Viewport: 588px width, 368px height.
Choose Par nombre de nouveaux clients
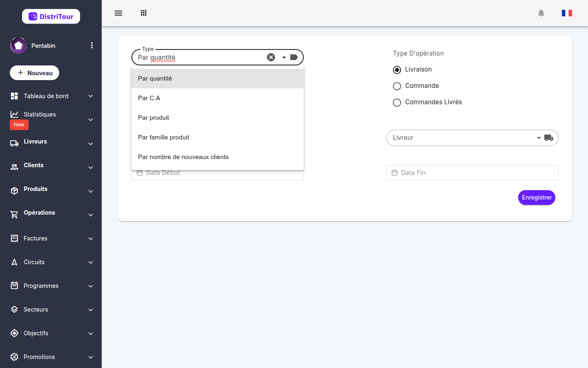point(218,157)
